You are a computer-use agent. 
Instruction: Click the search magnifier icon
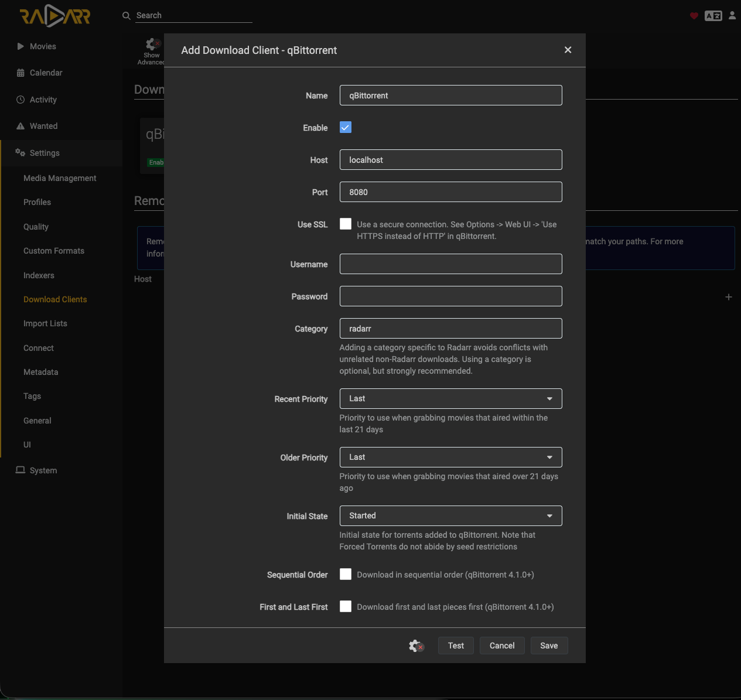click(x=126, y=16)
